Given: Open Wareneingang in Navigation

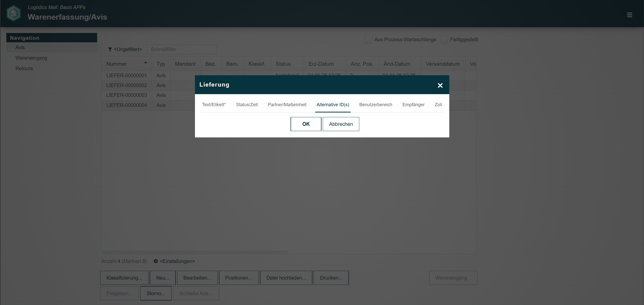Looking at the screenshot, I should click(x=52, y=58).
